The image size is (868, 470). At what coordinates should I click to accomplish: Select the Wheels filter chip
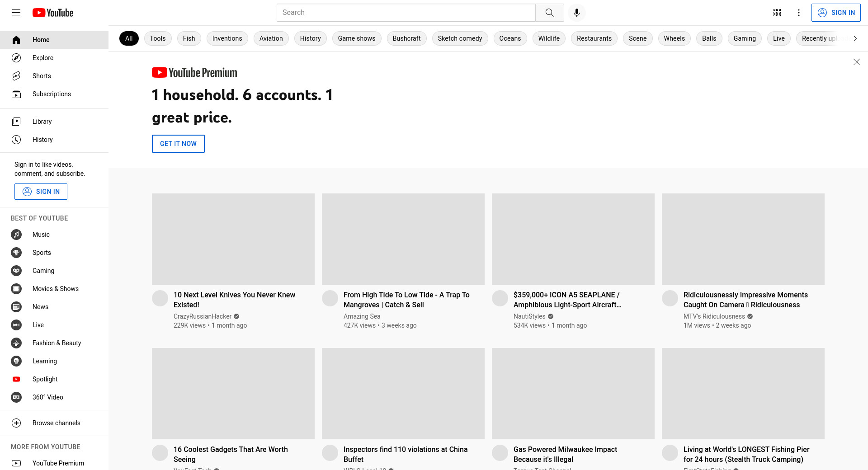click(675, 38)
